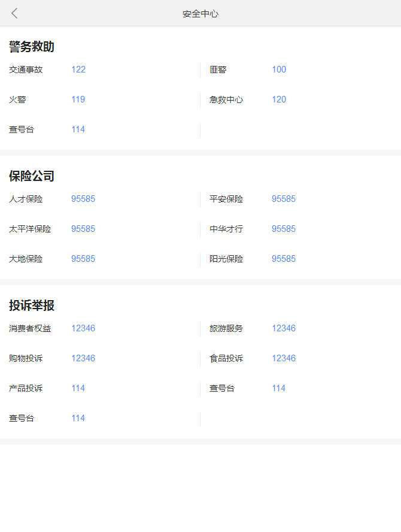Call the 匪警 number 100

(279, 69)
